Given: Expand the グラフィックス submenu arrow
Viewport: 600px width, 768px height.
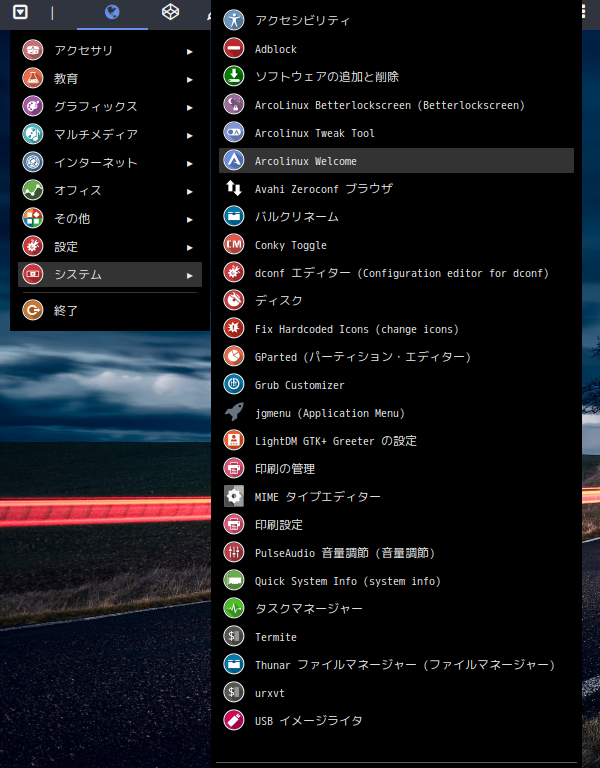Looking at the screenshot, I should [x=190, y=107].
